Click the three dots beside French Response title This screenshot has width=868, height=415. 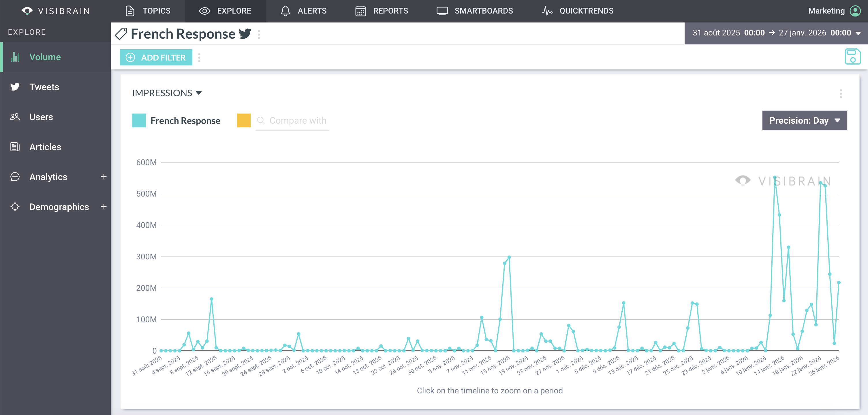pos(259,34)
